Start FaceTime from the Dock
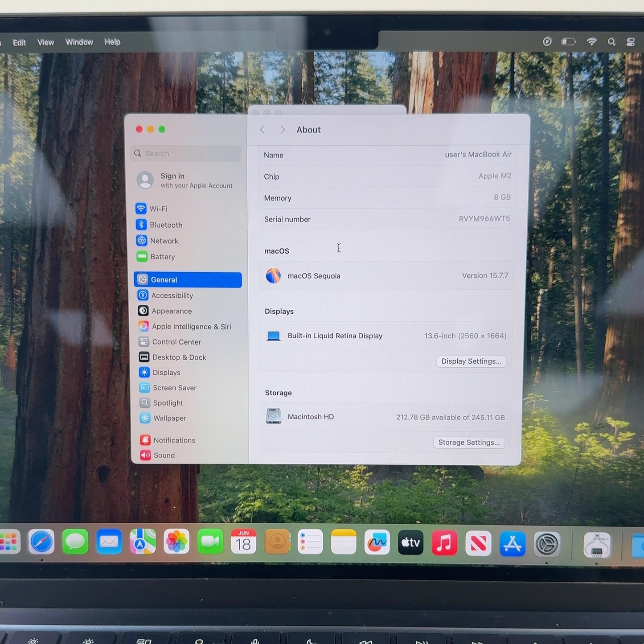Screen dimensions: 644x644 (210, 542)
